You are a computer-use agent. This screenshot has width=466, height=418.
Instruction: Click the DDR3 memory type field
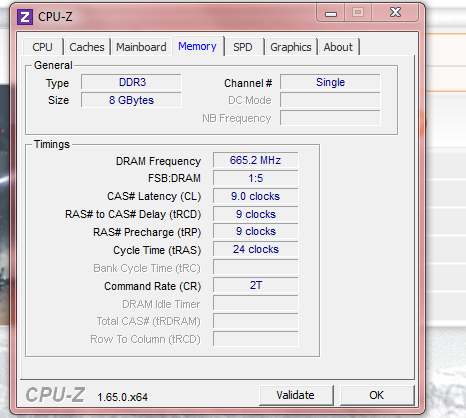click(x=131, y=82)
